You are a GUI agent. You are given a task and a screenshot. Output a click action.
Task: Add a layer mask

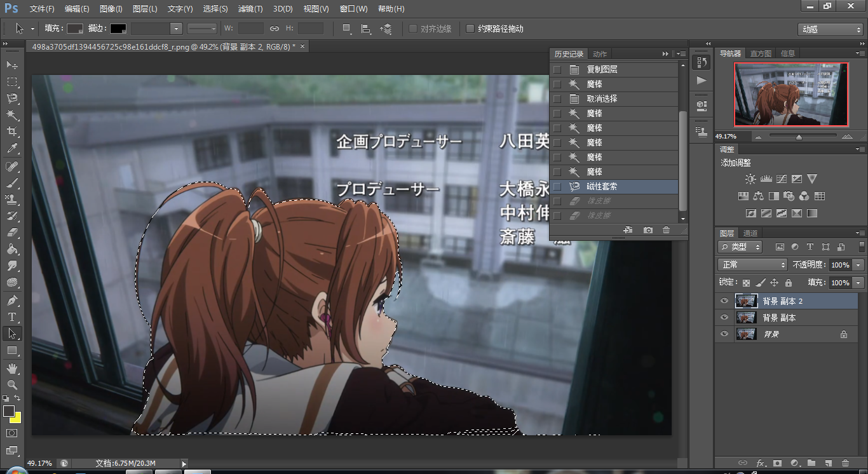point(776,463)
